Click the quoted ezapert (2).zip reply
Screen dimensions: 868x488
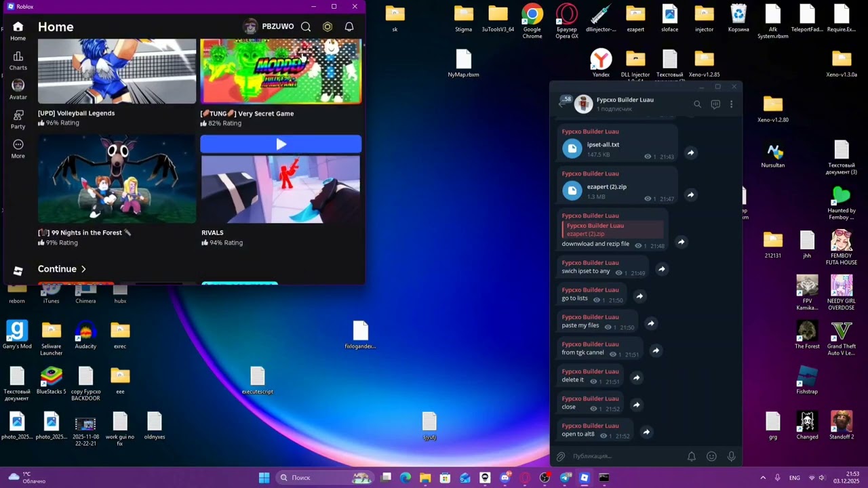click(x=613, y=230)
